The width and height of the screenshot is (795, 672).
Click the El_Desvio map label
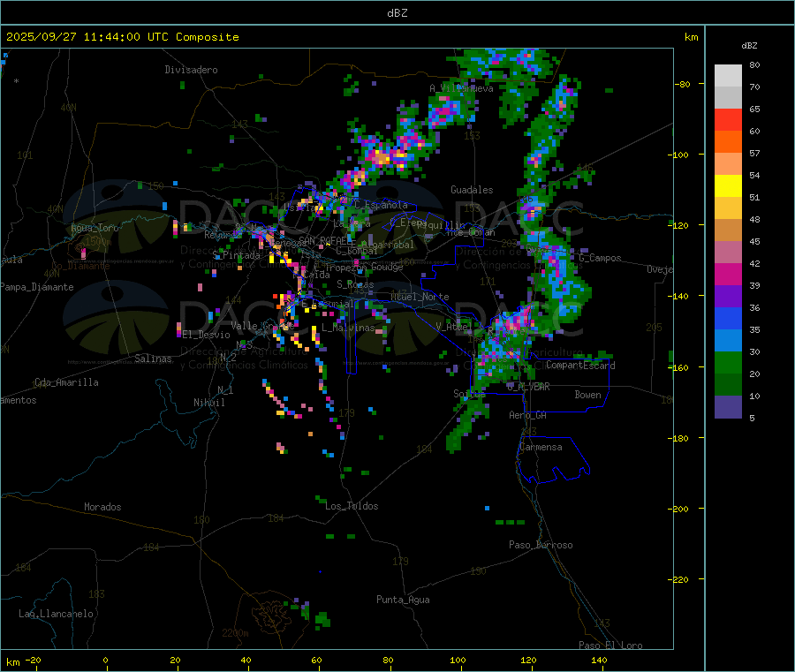[x=207, y=335]
